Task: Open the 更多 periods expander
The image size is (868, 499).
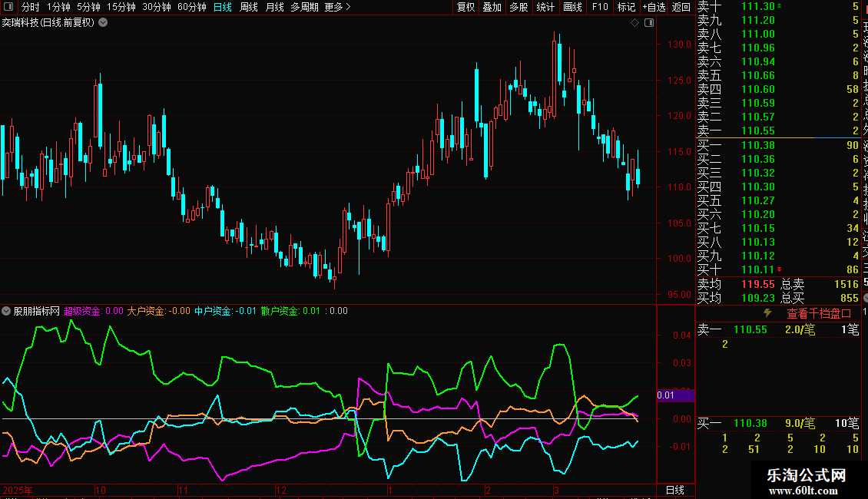Action: (x=337, y=7)
